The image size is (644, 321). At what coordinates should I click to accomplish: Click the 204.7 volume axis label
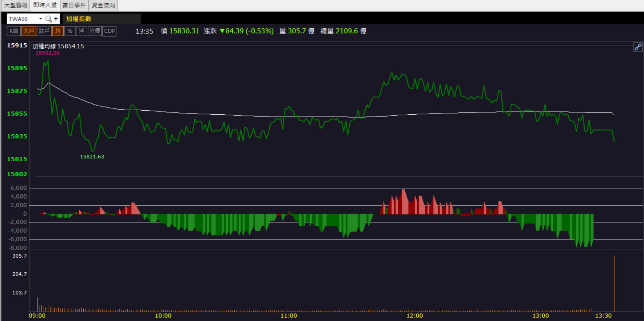[20, 274]
